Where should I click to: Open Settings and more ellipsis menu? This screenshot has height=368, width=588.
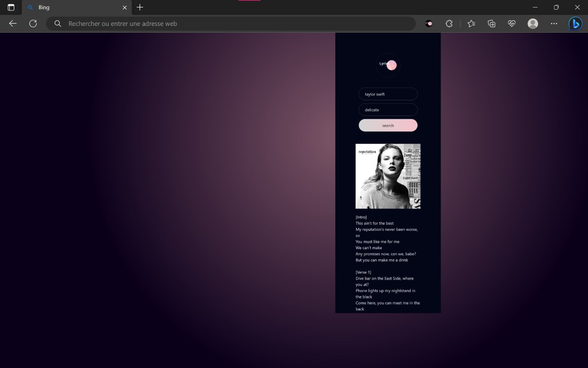554,23
